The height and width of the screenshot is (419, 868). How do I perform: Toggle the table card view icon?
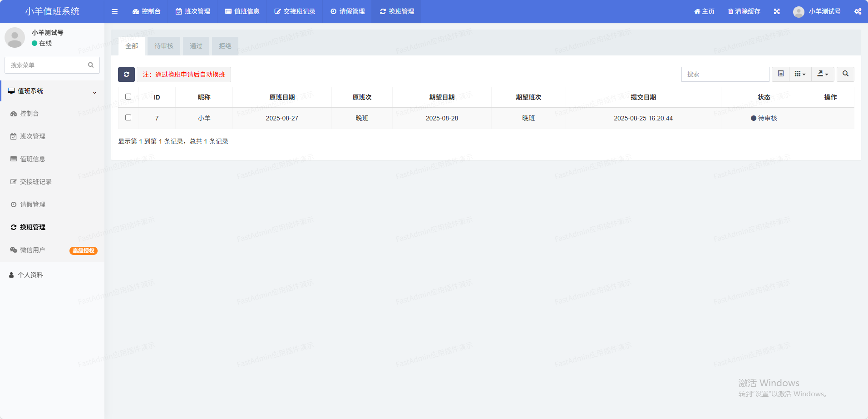[x=780, y=74]
